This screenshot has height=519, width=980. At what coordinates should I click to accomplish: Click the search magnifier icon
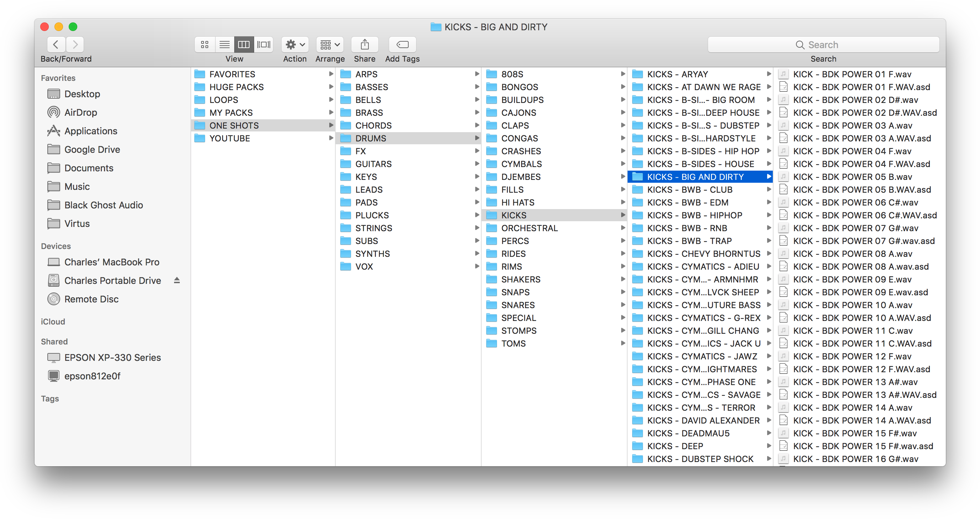801,45
